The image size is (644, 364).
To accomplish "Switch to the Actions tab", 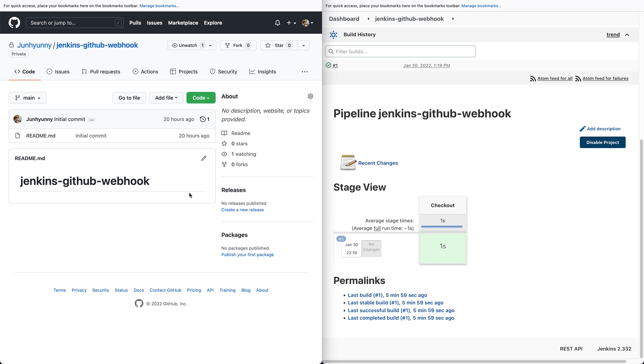I will 145,72.
